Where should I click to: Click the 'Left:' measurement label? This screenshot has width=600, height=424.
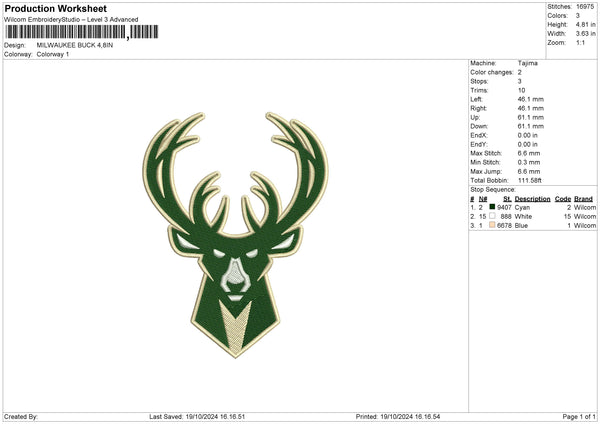(476, 99)
